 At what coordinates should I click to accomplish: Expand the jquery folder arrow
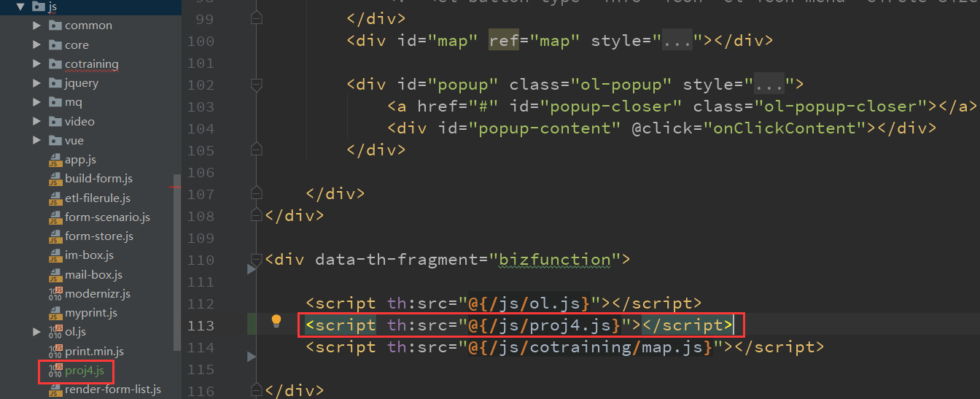tap(36, 83)
